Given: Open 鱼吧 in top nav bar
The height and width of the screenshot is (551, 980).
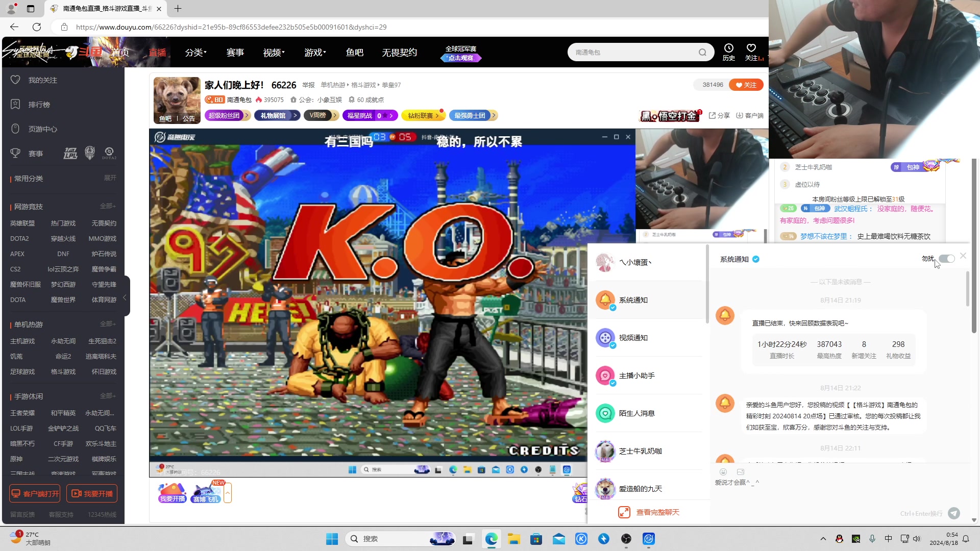Looking at the screenshot, I should tap(355, 53).
